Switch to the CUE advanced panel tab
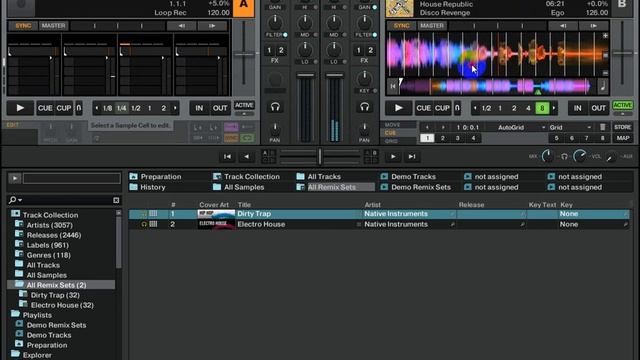 [x=390, y=133]
